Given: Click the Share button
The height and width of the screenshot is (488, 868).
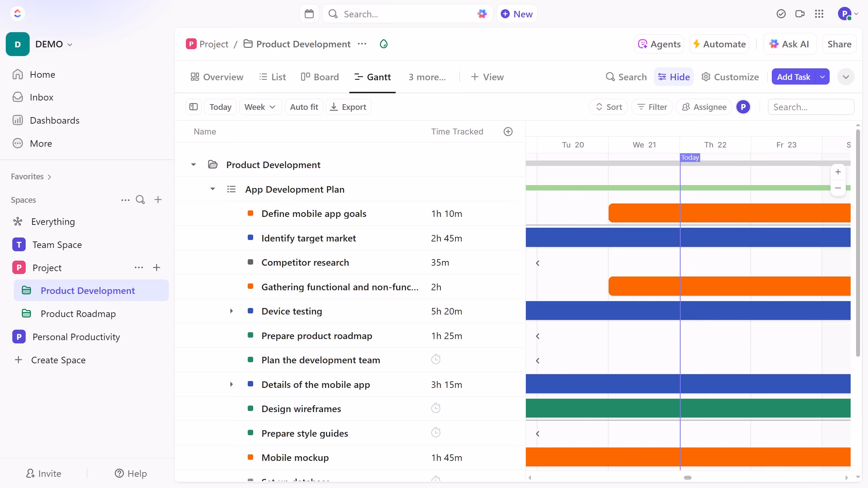Looking at the screenshot, I should point(839,44).
